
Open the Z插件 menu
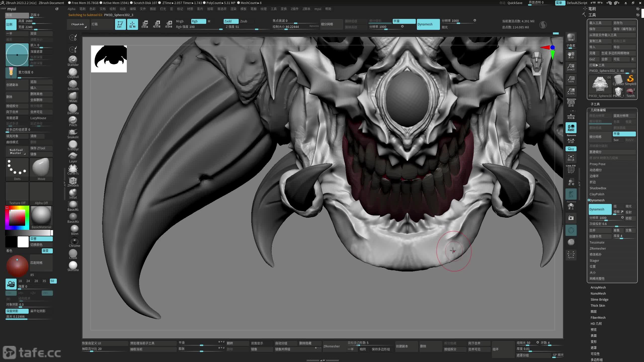click(x=294, y=9)
